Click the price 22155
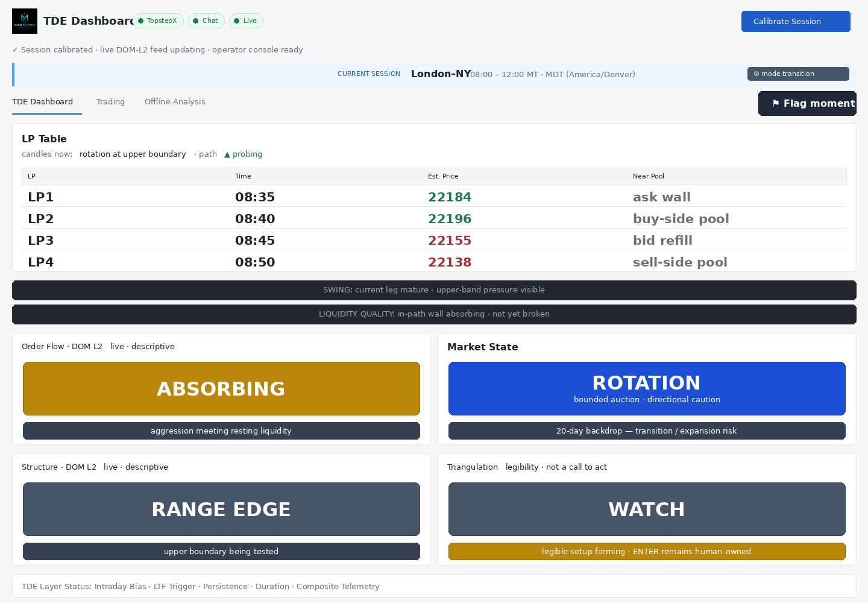 [450, 240]
